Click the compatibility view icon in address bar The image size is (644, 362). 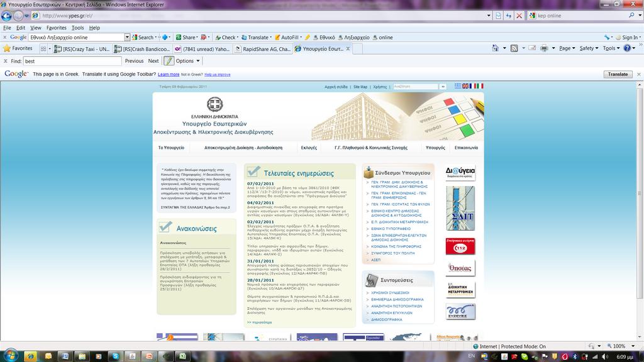[498, 16]
